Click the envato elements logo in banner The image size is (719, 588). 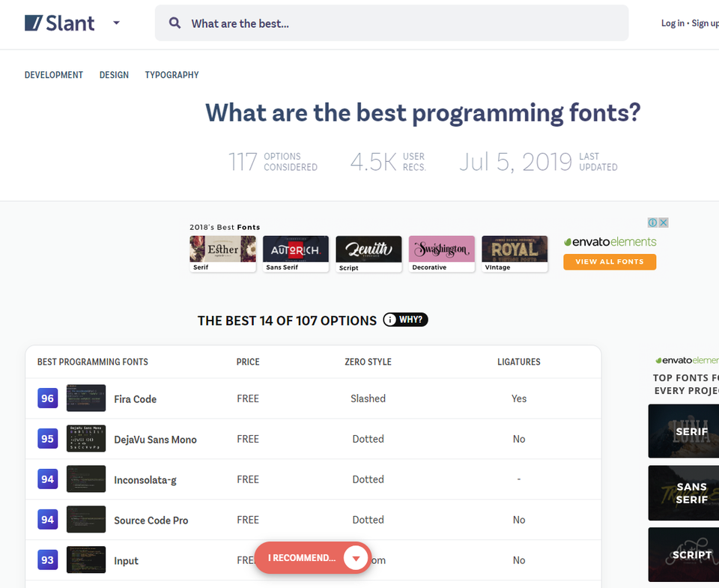pyautogui.click(x=610, y=242)
